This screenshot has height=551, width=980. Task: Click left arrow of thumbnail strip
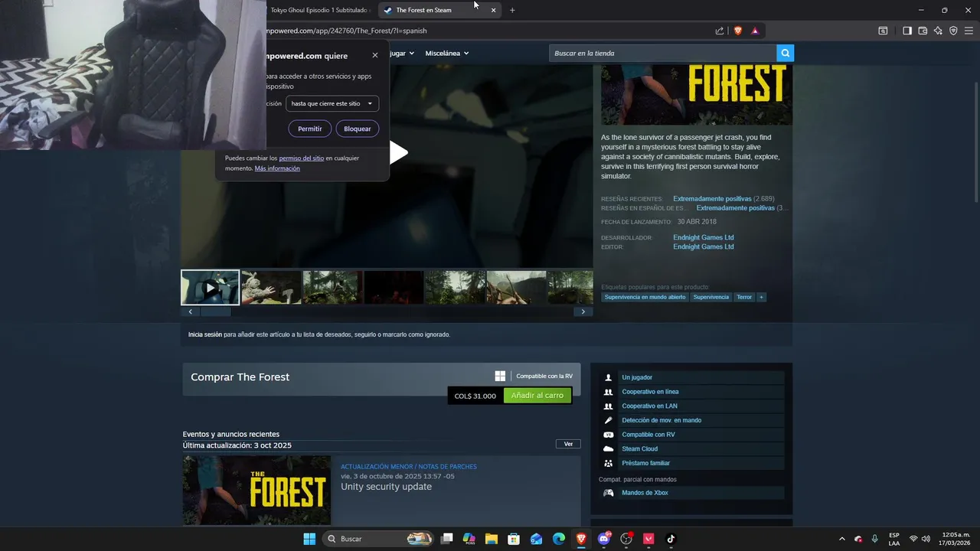pyautogui.click(x=190, y=311)
